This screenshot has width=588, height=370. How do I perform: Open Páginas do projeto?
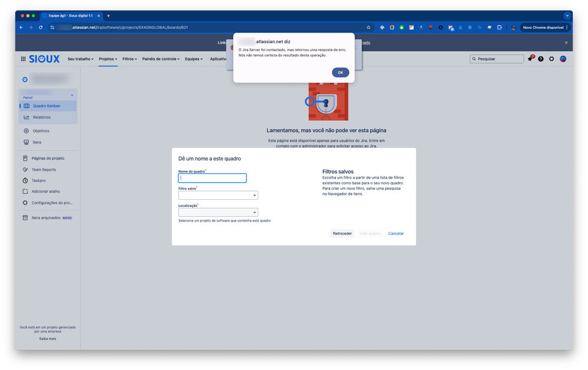coord(48,158)
